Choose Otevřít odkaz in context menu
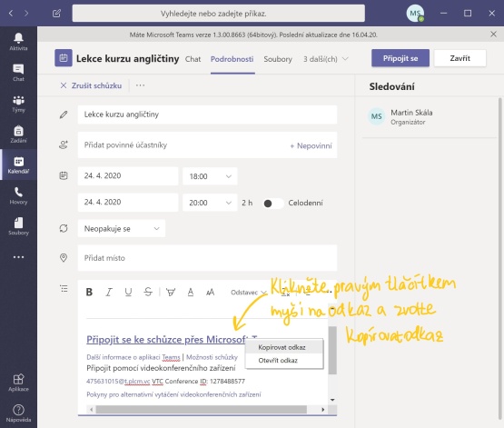The height and width of the screenshot is (428, 504). pos(284,360)
